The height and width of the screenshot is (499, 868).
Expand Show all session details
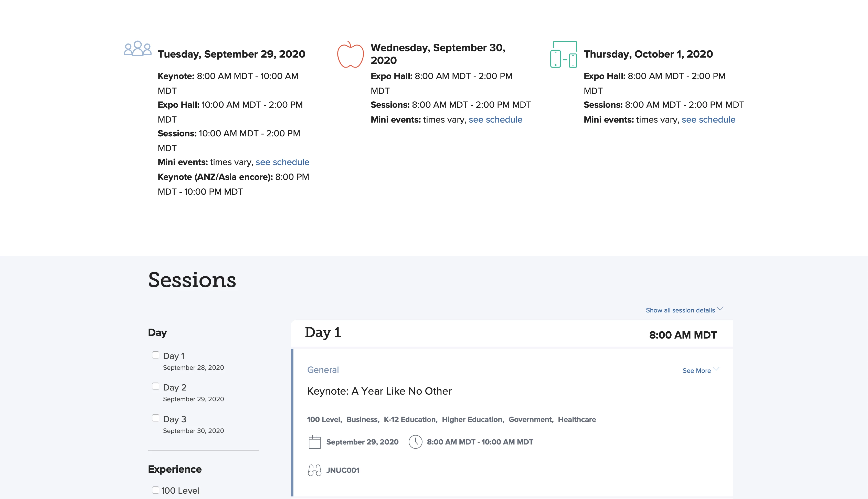click(x=680, y=310)
